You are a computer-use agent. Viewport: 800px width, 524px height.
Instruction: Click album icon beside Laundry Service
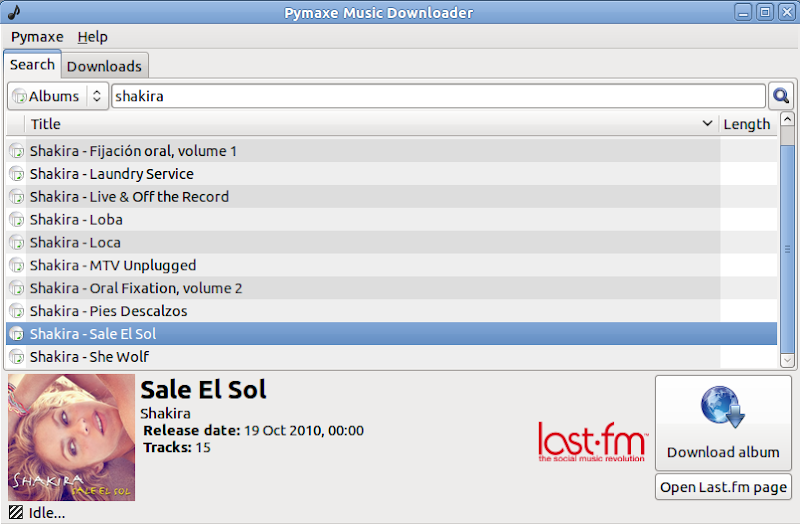pos(17,174)
